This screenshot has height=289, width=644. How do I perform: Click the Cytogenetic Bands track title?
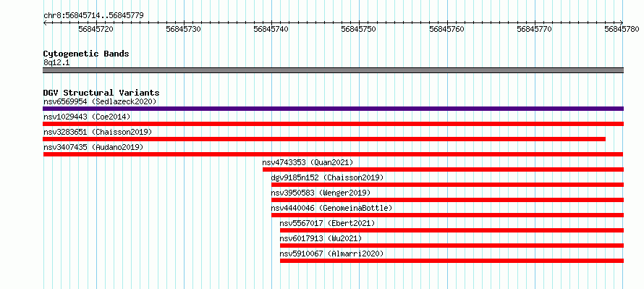coord(86,54)
